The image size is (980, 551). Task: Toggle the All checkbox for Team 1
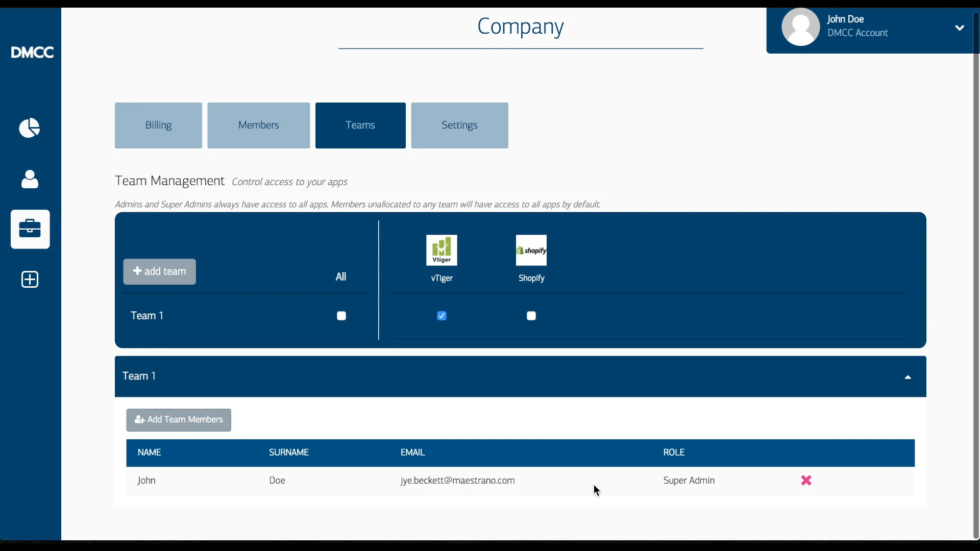341,316
